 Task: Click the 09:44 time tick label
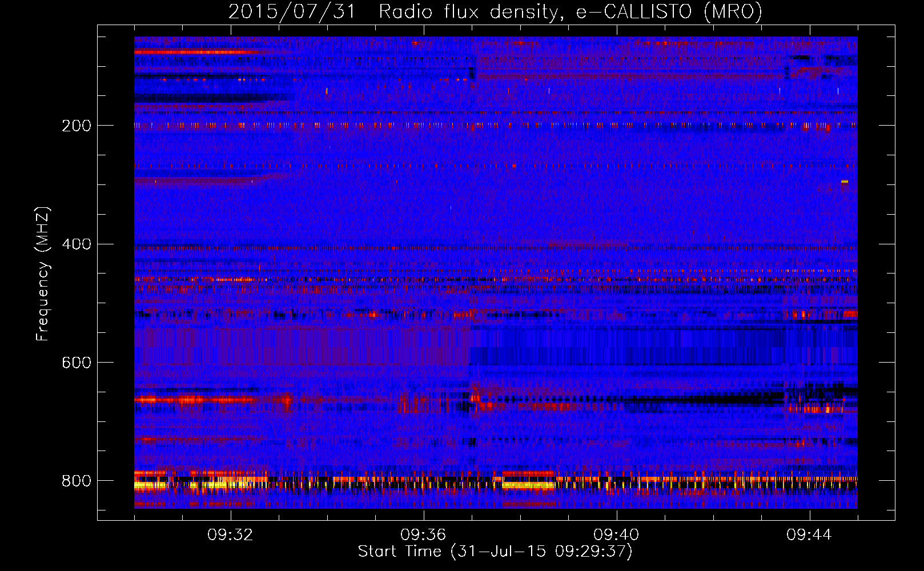pos(809,535)
